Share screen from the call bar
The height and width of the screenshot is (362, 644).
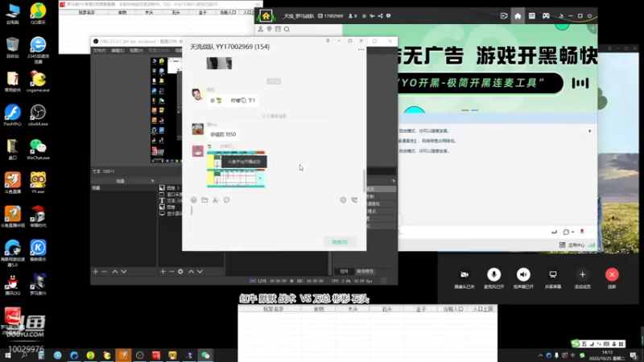[x=553, y=274]
